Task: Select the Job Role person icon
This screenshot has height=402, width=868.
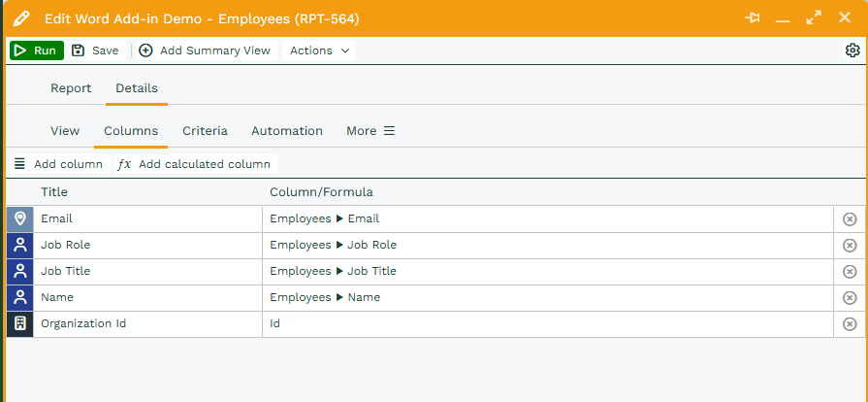Action: coord(19,246)
